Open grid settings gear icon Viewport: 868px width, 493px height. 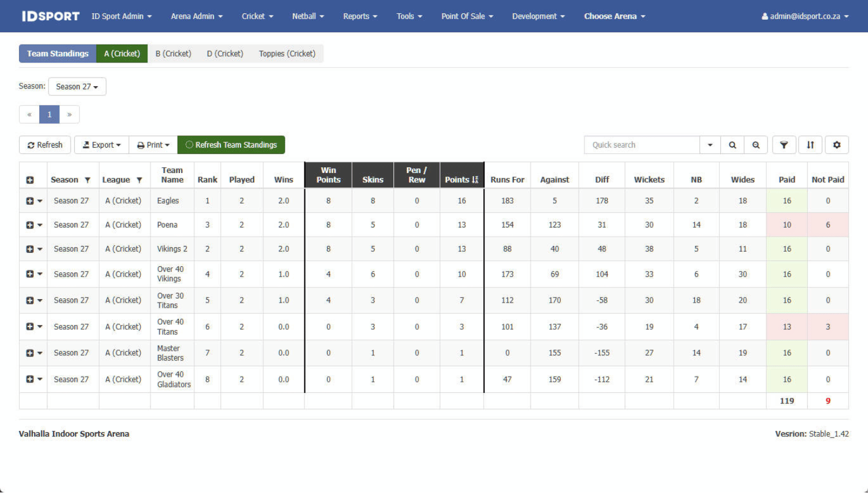pyautogui.click(x=837, y=145)
